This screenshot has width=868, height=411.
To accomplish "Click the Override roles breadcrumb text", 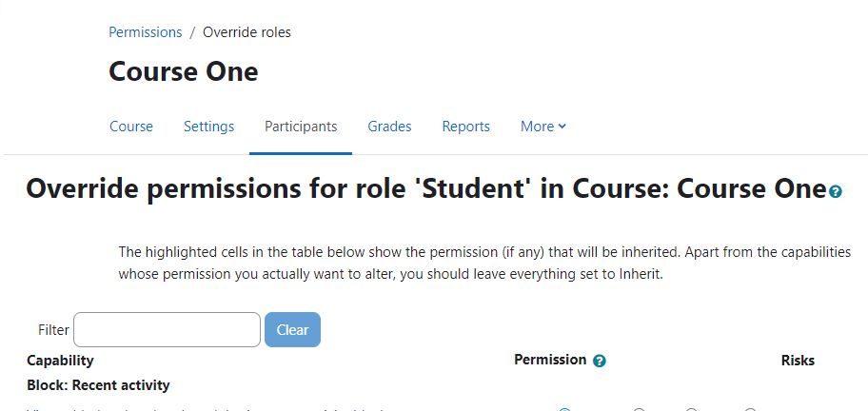I will tap(247, 32).
